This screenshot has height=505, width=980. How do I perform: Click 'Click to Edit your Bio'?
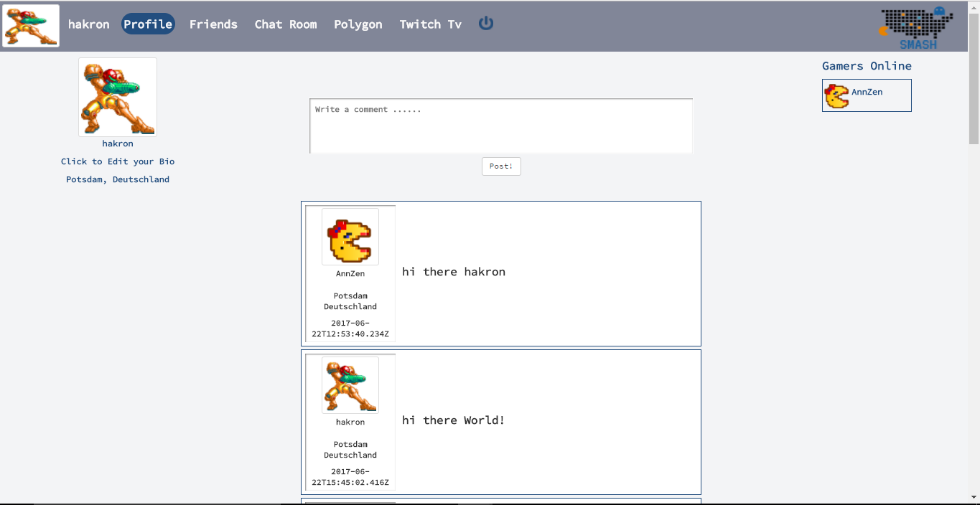pos(117,161)
